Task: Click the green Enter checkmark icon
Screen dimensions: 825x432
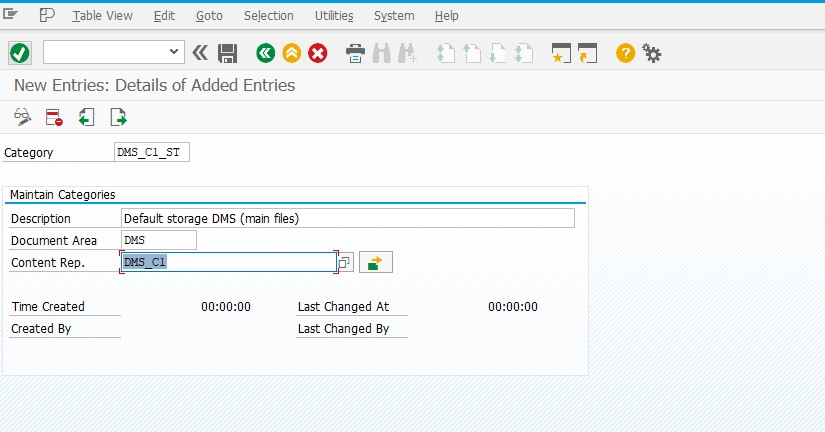Action: [20, 53]
